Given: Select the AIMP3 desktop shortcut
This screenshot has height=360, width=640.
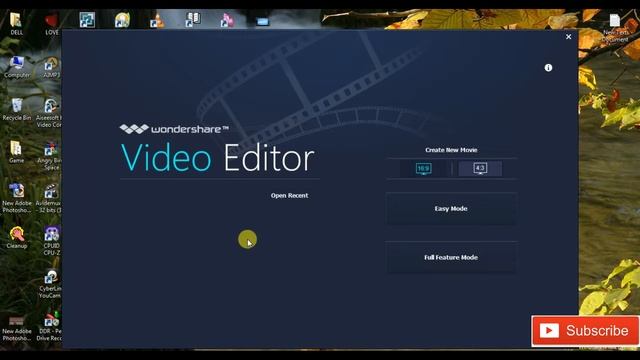Looking at the screenshot, I should click(x=51, y=67).
